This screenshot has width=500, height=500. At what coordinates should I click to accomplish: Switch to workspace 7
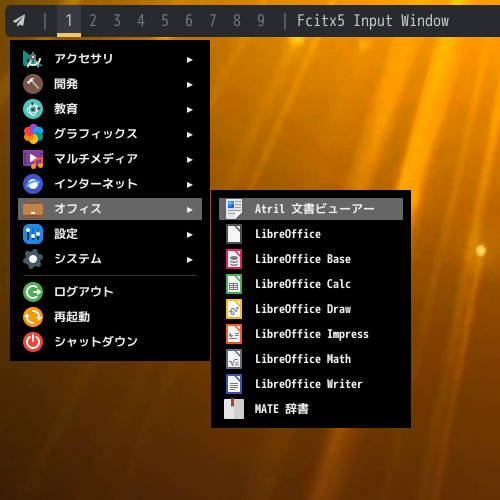tap(213, 21)
